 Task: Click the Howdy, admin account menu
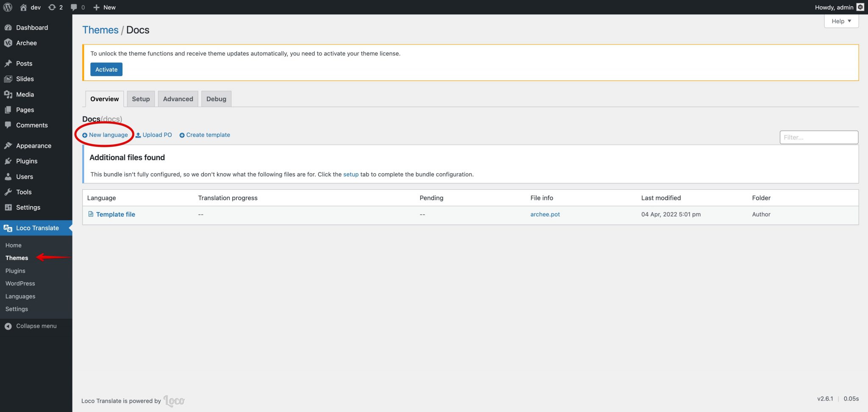[x=839, y=7]
